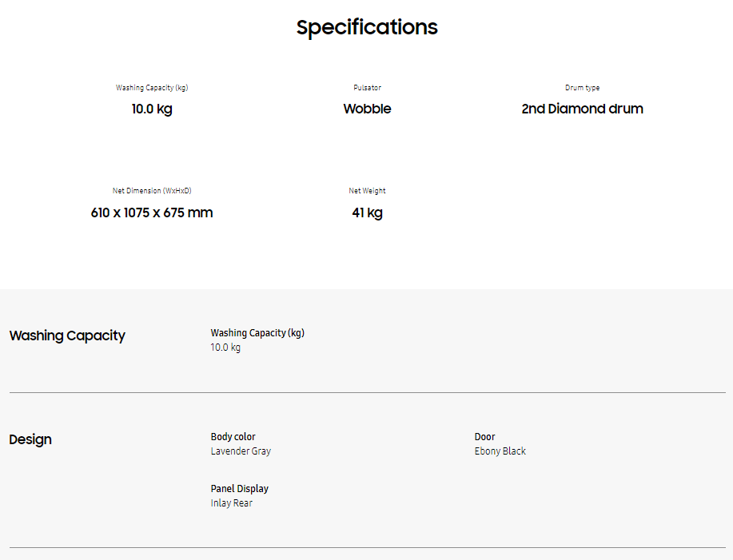This screenshot has width=733, height=560.
Task: Select the 2nd Diamond drum text
Action: pyautogui.click(x=582, y=109)
